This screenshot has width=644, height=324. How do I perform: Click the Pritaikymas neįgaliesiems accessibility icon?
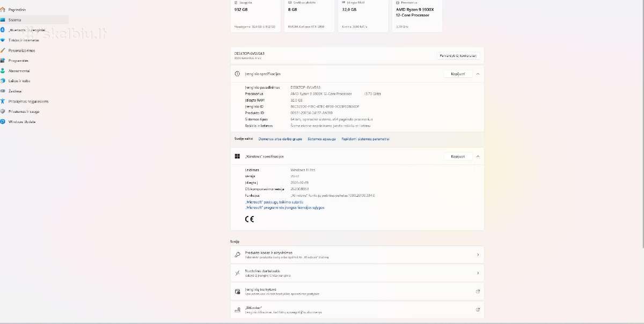point(3,102)
